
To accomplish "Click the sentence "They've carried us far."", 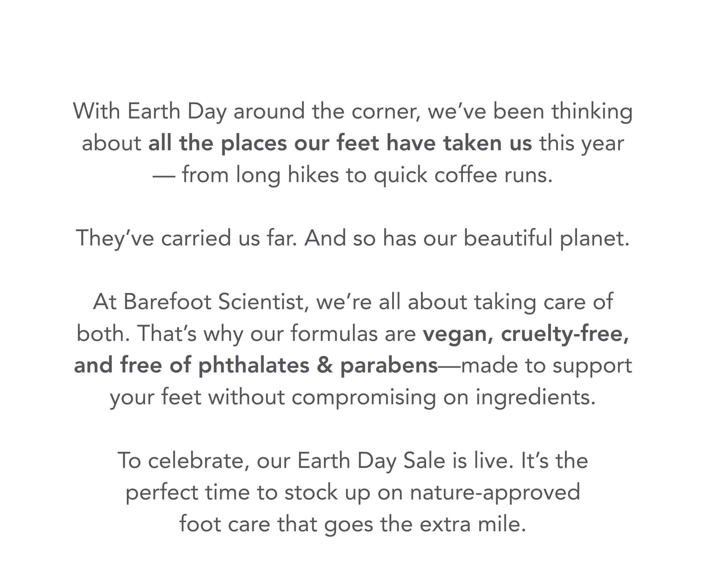I will (187, 238).
